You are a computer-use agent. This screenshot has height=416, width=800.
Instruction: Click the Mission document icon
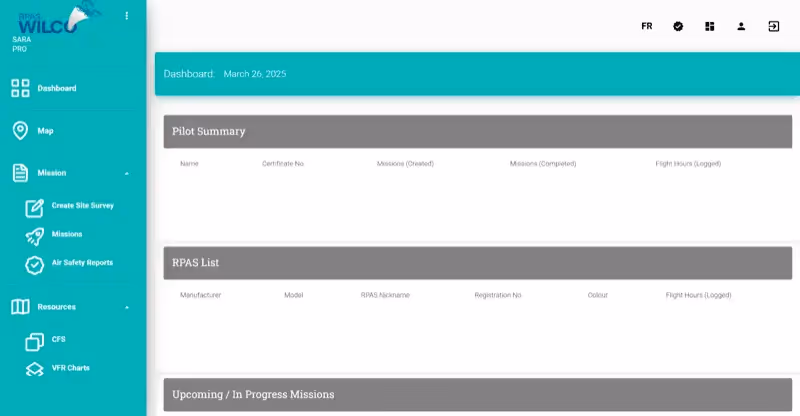[20, 173]
